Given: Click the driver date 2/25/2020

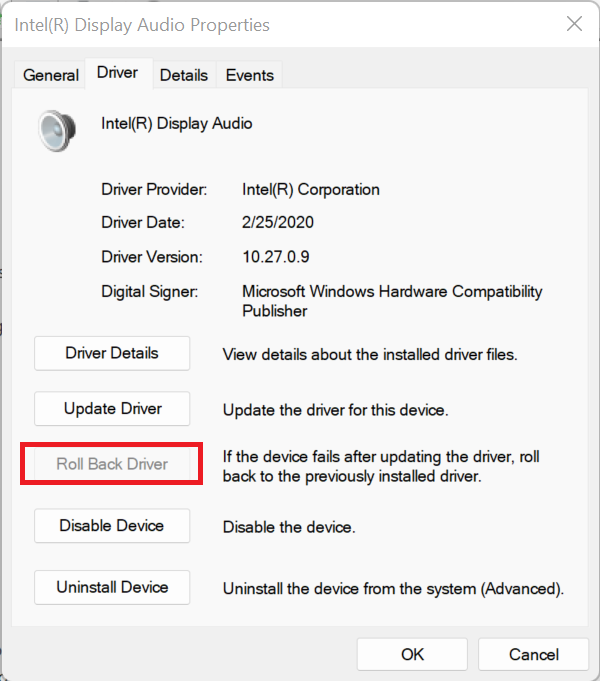Looking at the screenshot, I should (279, 223).
